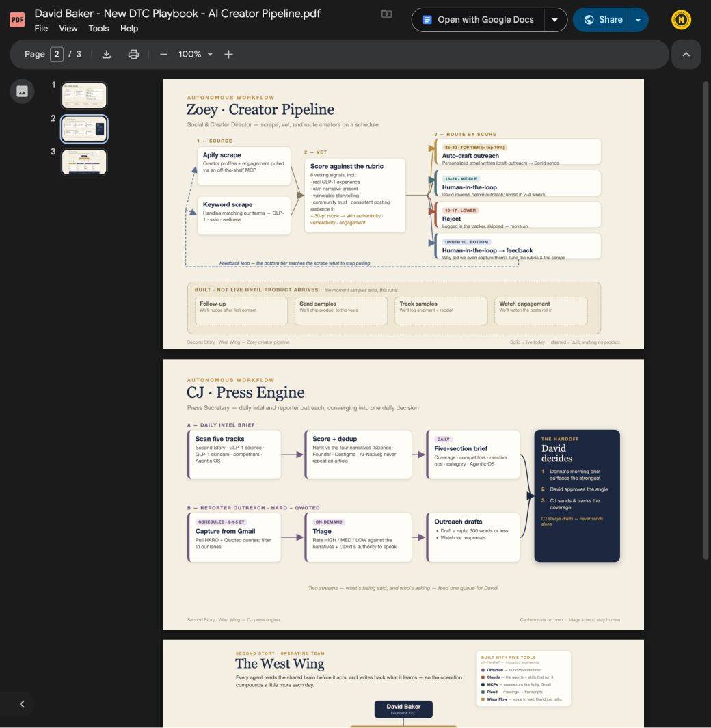Click Auto-draft outreach text
This screenshot has width=711, height=728.
coord(470,156)
